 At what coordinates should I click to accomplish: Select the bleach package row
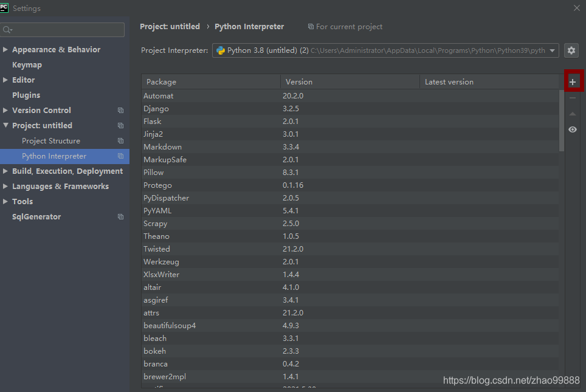pyautogui.click(x=350, y=338)
